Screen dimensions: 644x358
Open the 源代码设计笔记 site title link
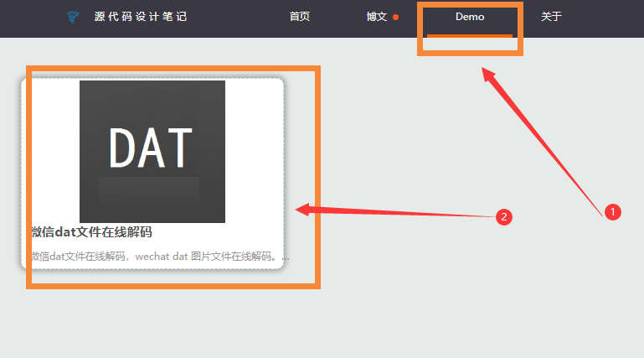pyautogui.click(x=141, y=17)
